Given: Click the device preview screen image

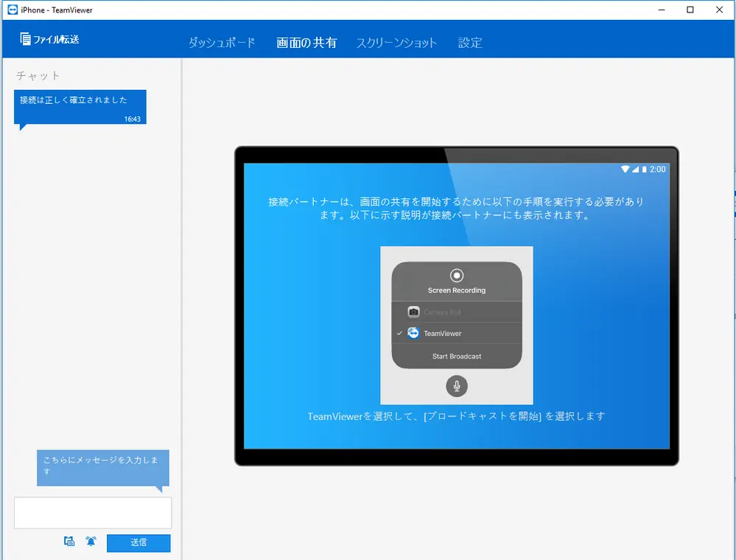Looking at the screenshot, I should 457,306.
